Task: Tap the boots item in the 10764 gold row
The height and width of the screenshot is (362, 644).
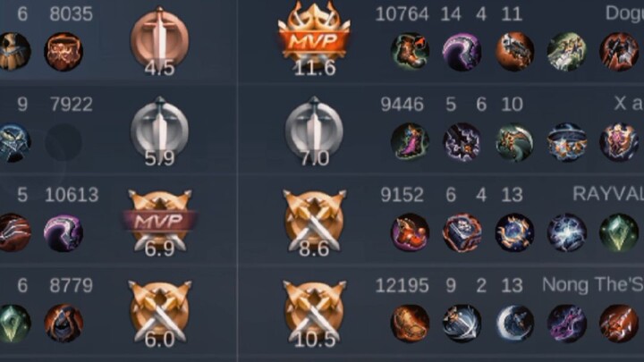Action: click(x=410, y=51)
